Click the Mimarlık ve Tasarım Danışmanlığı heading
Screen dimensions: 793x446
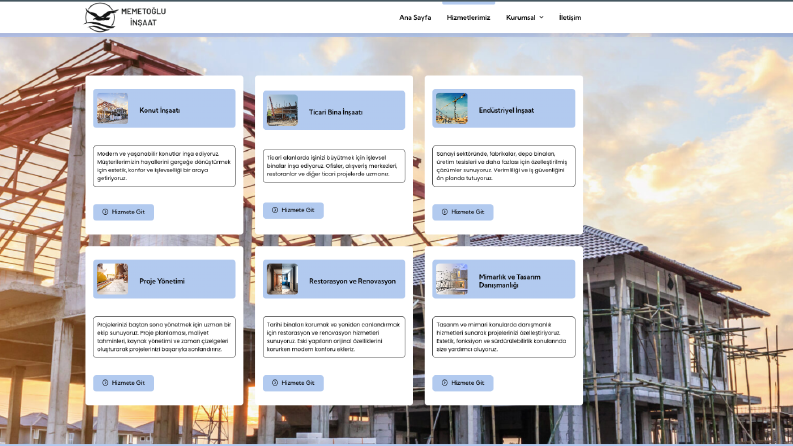coord(509,281)
